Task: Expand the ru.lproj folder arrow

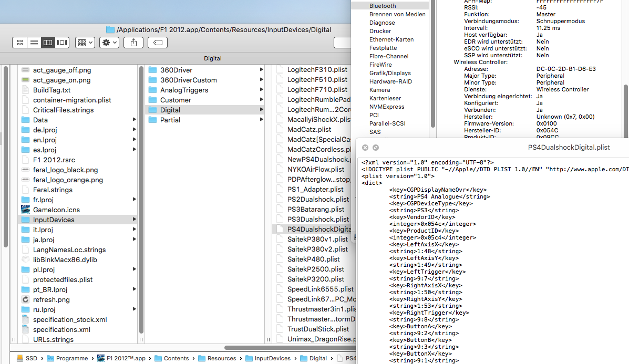Action: [x=134, y=309]
